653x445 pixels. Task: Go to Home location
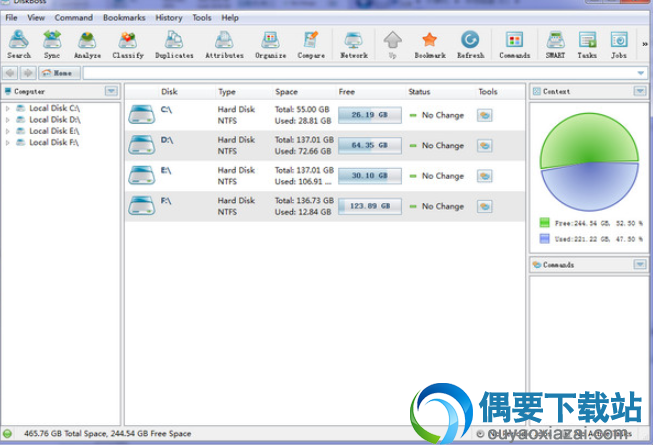(x=59, y=73)
